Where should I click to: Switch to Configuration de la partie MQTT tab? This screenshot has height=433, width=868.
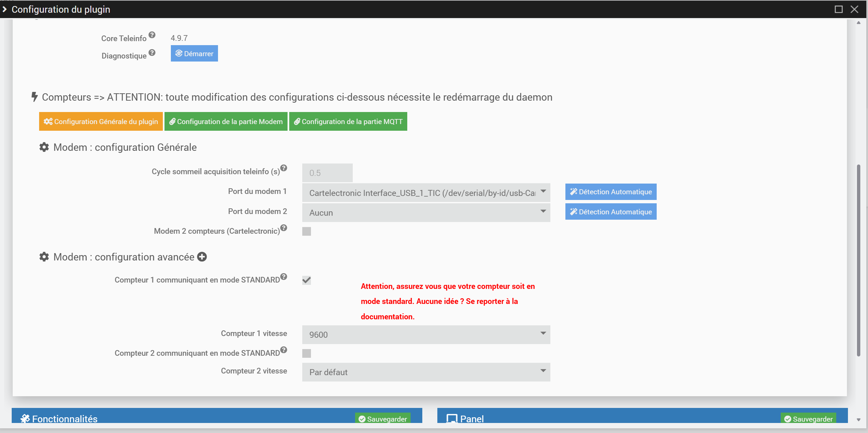[348, 121]
